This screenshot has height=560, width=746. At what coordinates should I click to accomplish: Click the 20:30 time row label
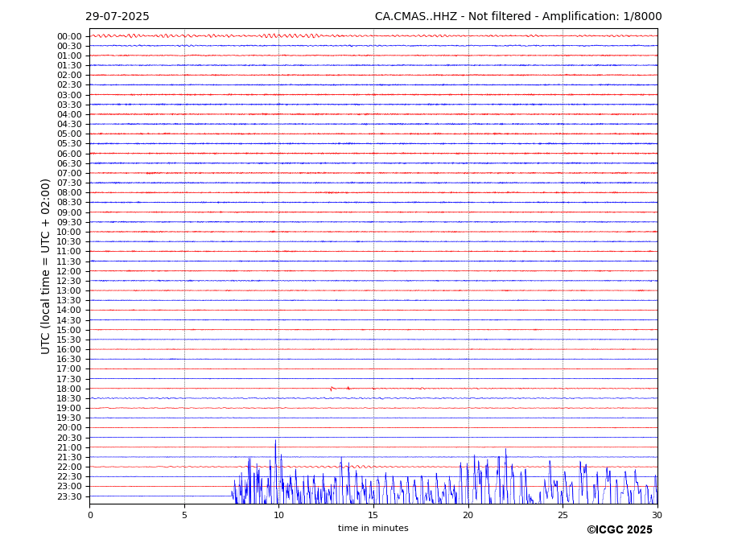tap(69, 438)
